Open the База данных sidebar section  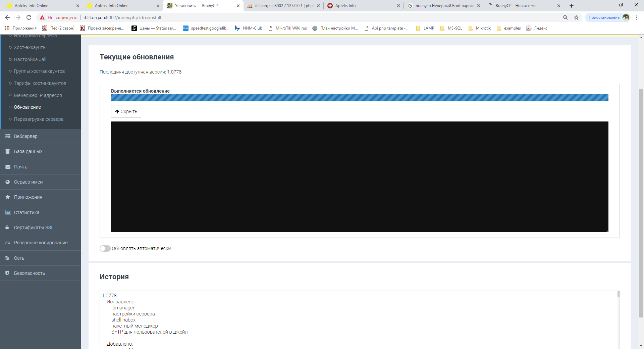point(28,151)
